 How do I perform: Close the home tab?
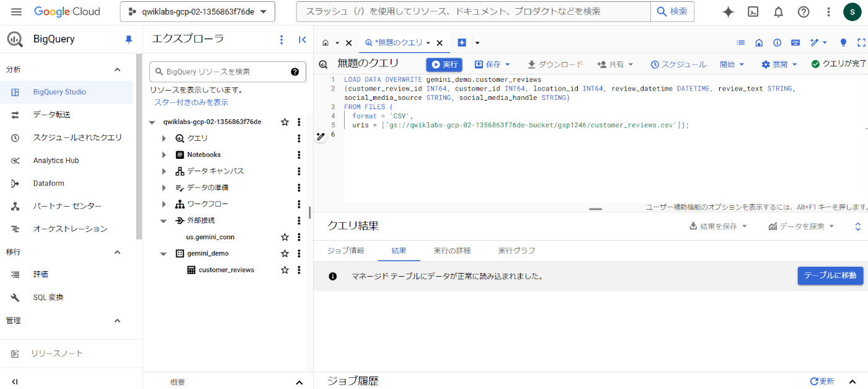point(348,43)
